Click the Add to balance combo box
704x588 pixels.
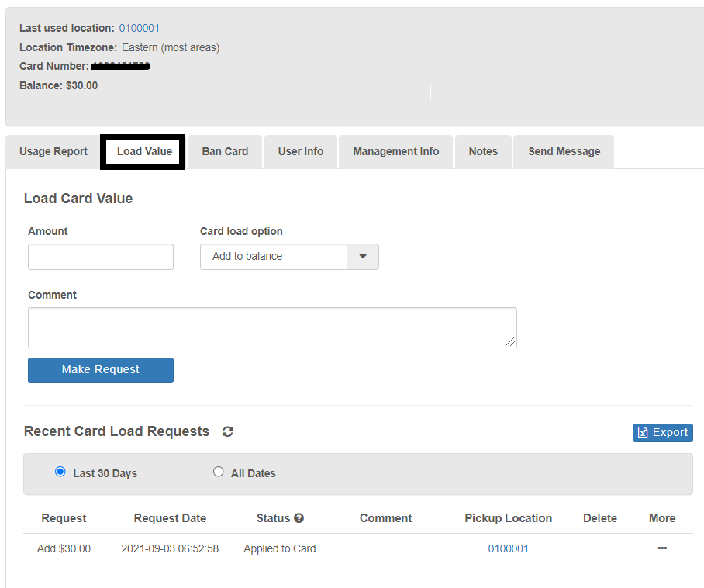tap(273, 257)
